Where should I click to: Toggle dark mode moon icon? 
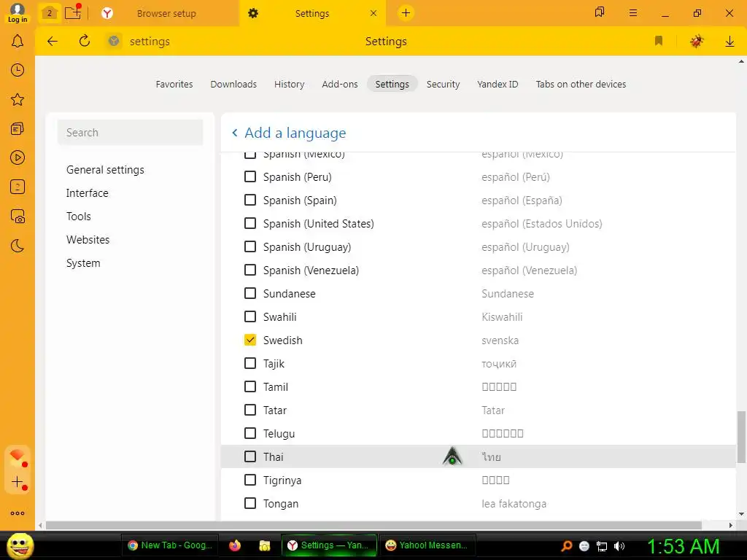18,246
